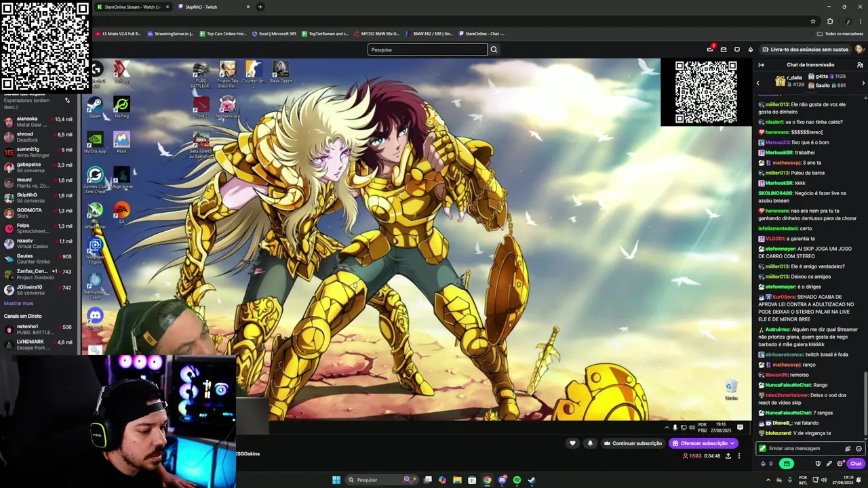The height and width of the screenshot is (488, 868).
Task: Open File Explorer from the taskbar
Action: pyautogui.click(x=457, y=480)
